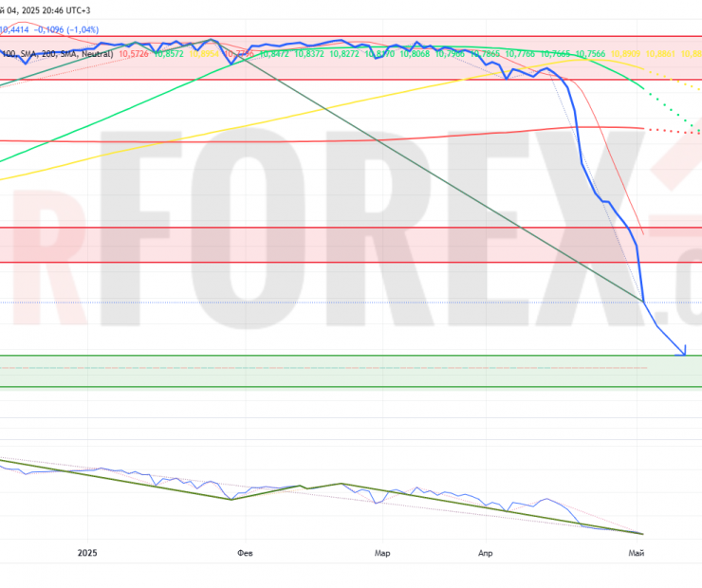The width and height of the screenshot is (702, 588).
Task: Click the green indicator value 10,8372
Action: coord(309,54)
